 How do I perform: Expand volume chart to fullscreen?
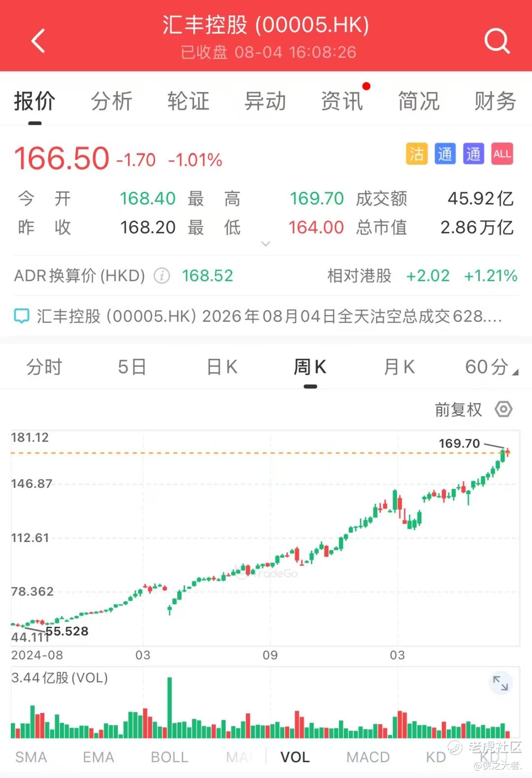pos(500,683)
